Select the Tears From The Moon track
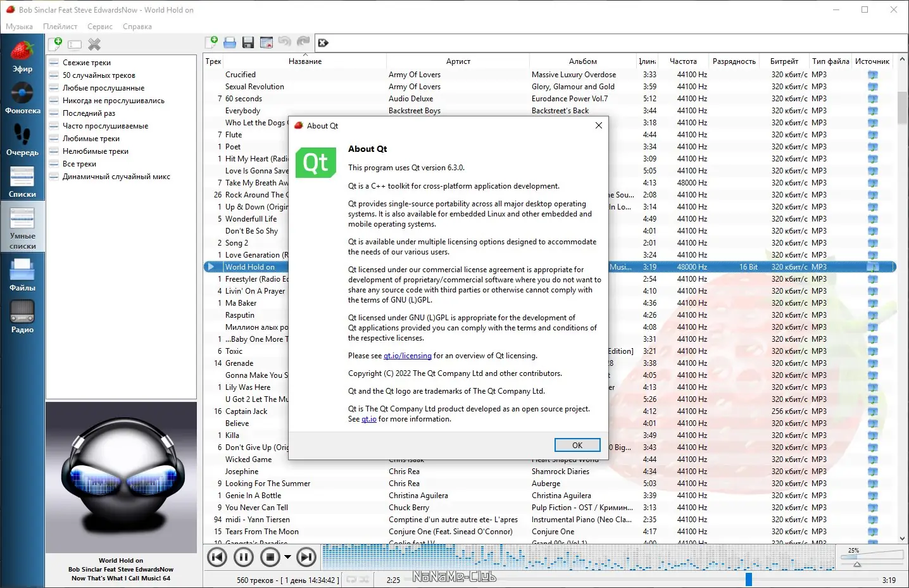The width and height of the screenshot is (909, 588). point(549,532)
